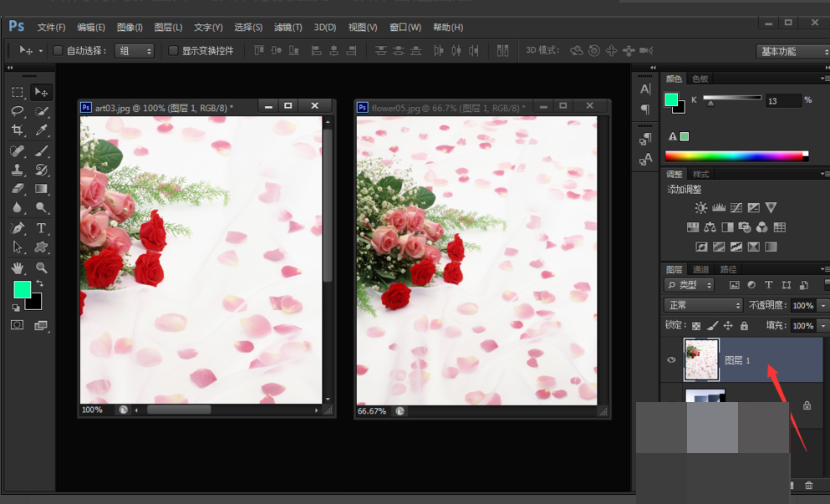Enable the 自动选择 checkbox
830x504 pixels.
(58, 51)
